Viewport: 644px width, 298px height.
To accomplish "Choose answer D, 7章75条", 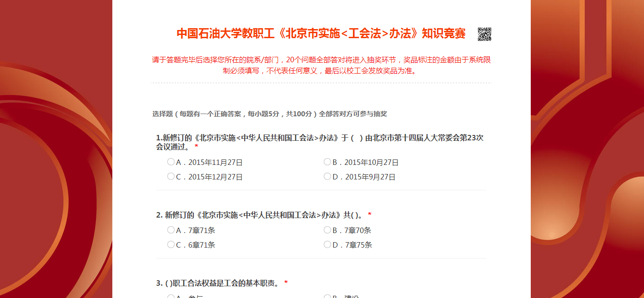I will pos(327,245).
